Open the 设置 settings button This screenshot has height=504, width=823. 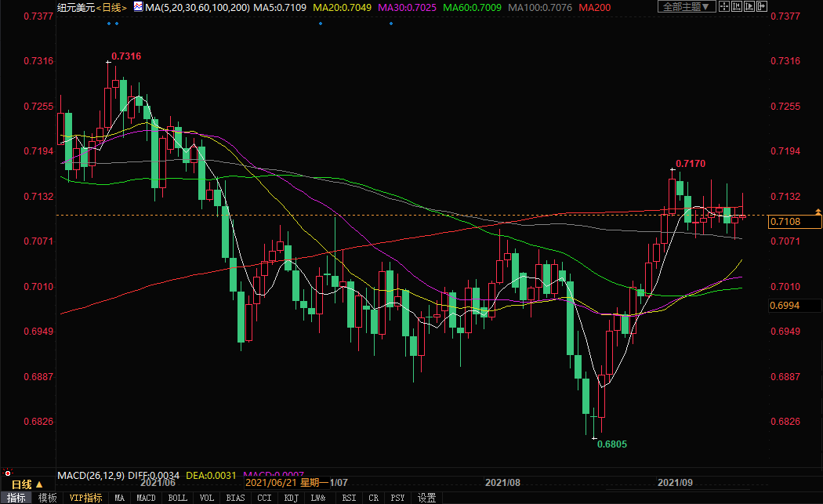426,498
